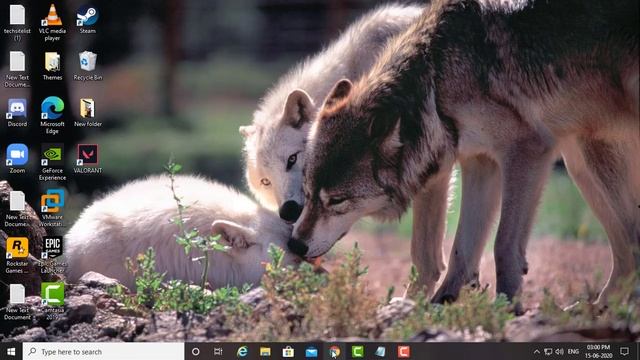Open Microsoft Edge desktop shortcut
Image resolution: width=640 pixels, height=360 pixels.
(x=52, y=115)
